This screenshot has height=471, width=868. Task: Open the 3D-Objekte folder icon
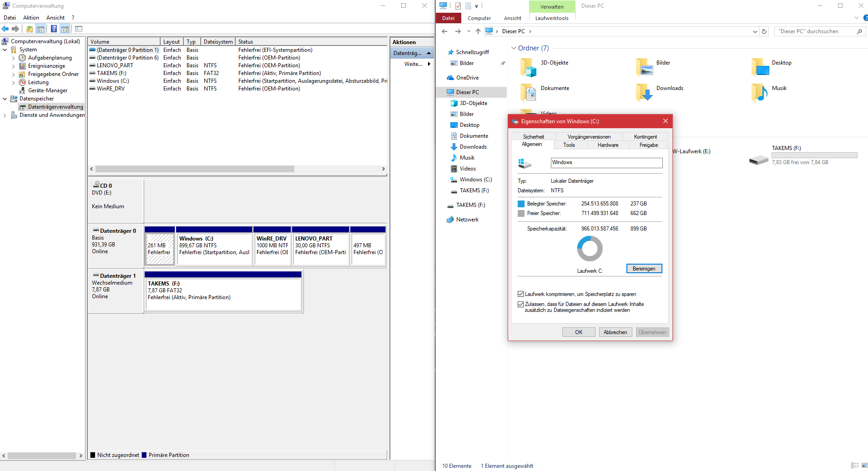[x=528, y=67]
